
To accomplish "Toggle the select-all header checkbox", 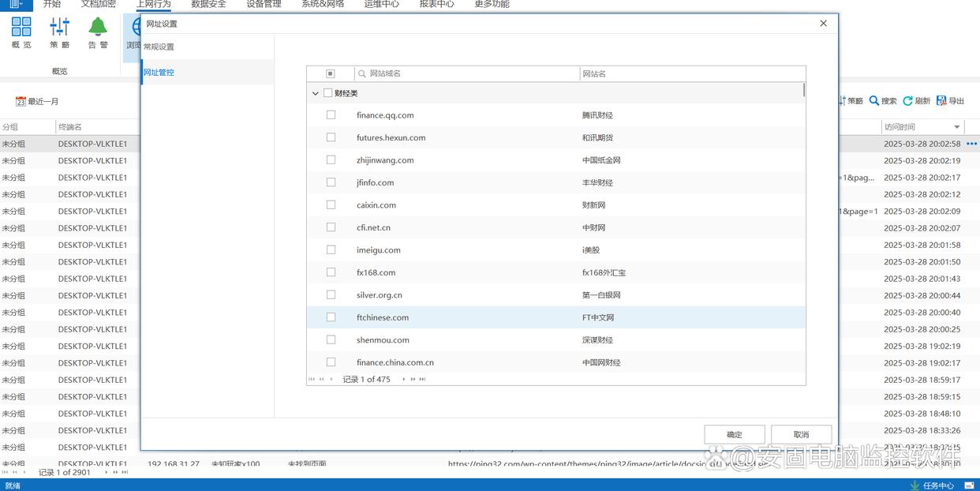I will tap(331, 73).
